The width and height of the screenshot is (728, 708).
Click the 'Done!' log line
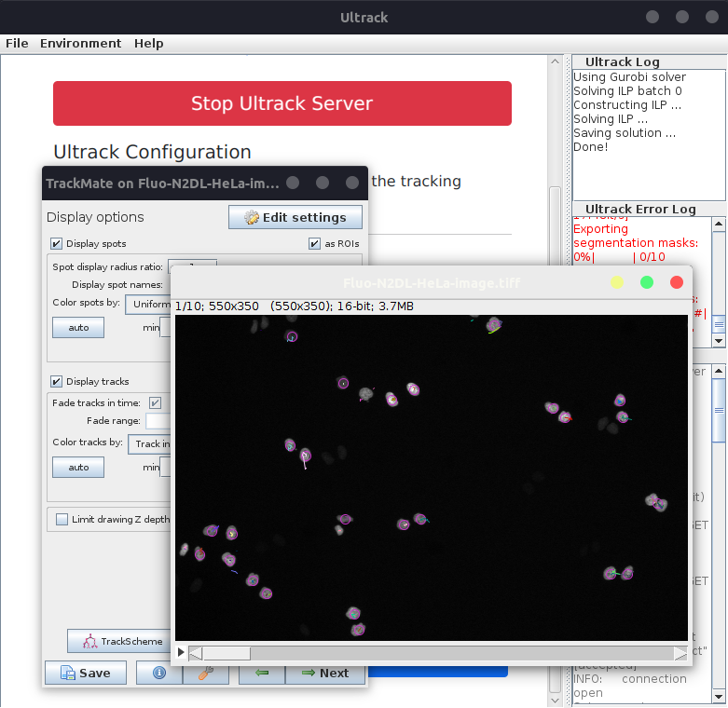coord(590,147)
